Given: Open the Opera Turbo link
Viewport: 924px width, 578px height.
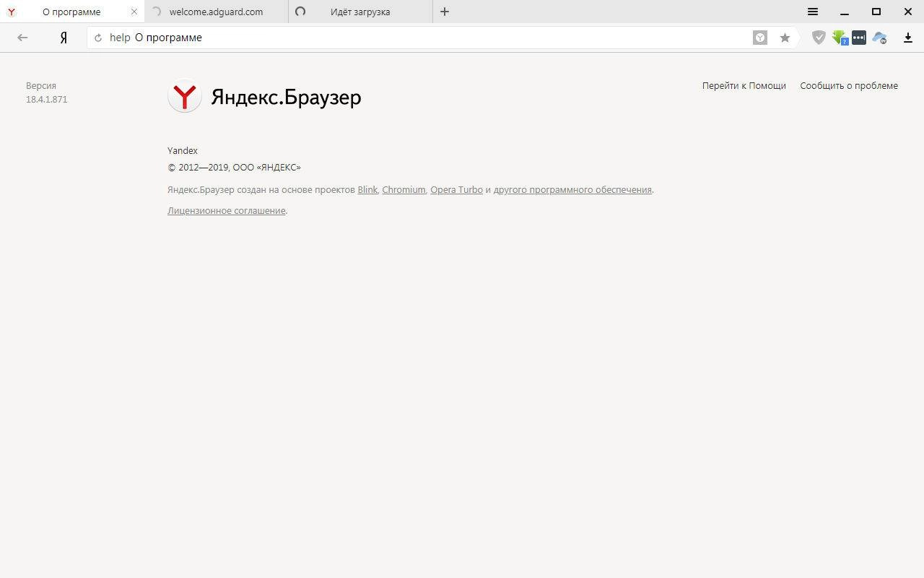Looking at the screenshot, I should pyautogui.click(x=456, y=189).
